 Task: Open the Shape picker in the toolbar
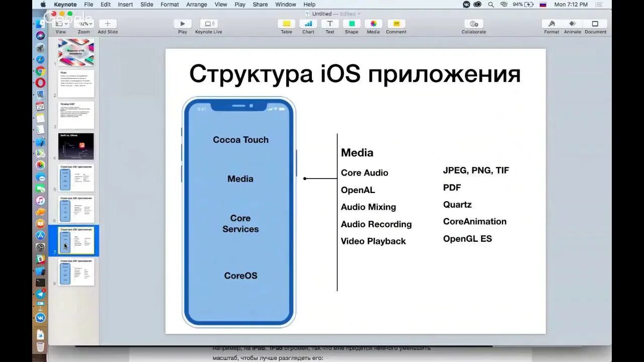[352, 24]
